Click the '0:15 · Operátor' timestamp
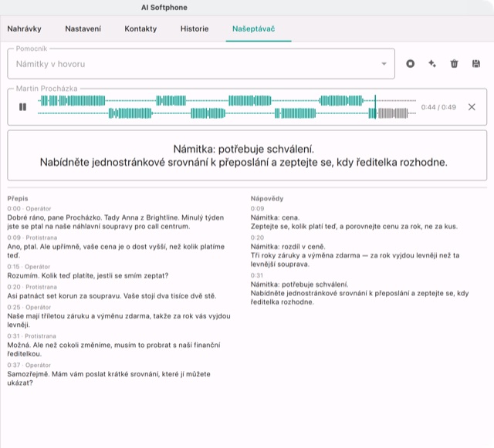Screen dimensions: 494x448 (x=29, y=267)
